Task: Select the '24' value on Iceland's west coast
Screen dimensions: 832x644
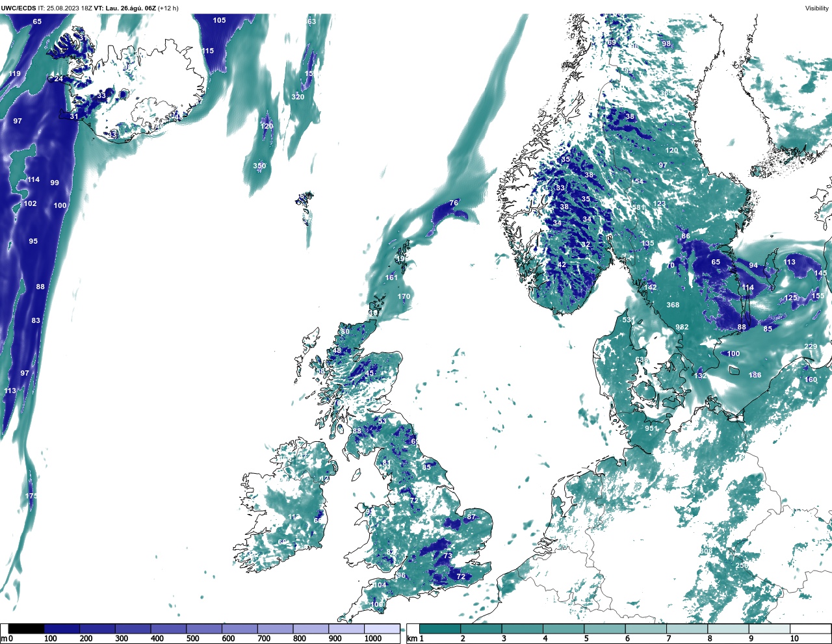Action: [58, 79]
